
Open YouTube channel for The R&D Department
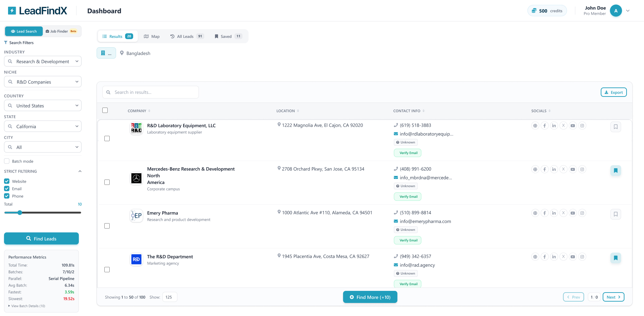point(573,257)
